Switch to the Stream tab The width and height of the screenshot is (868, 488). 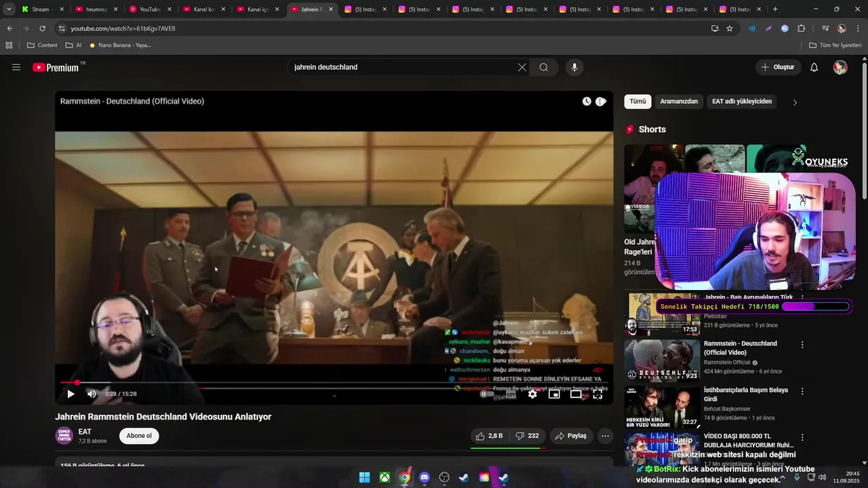[x=43, y=9]
